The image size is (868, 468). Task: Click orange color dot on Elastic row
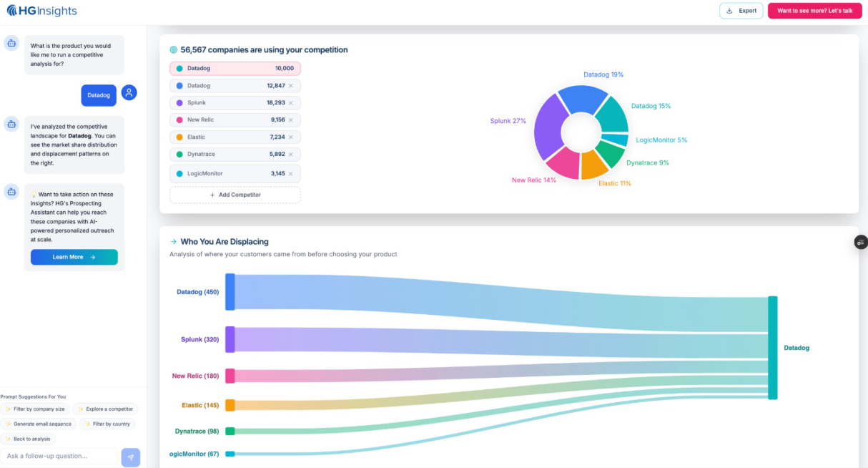[x=179, y=137]
